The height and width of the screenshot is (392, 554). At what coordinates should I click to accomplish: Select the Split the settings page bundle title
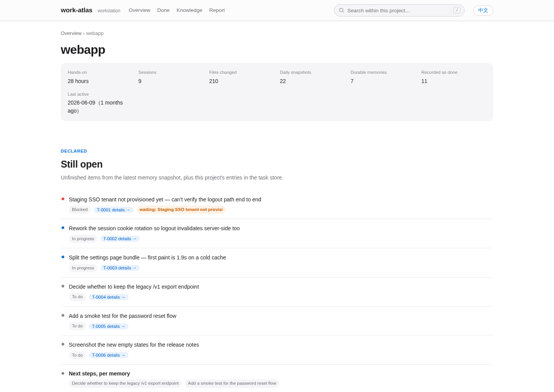[x=147, y=257]
